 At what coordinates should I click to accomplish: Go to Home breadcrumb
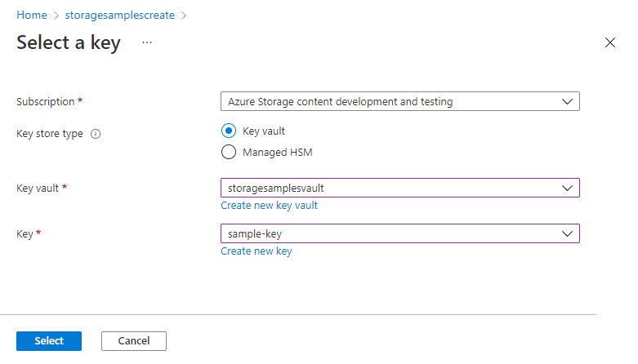pos(31,16)
